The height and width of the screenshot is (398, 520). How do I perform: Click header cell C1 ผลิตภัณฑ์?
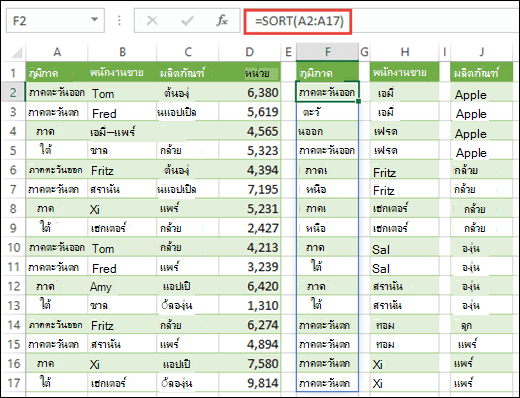[188, 72]
